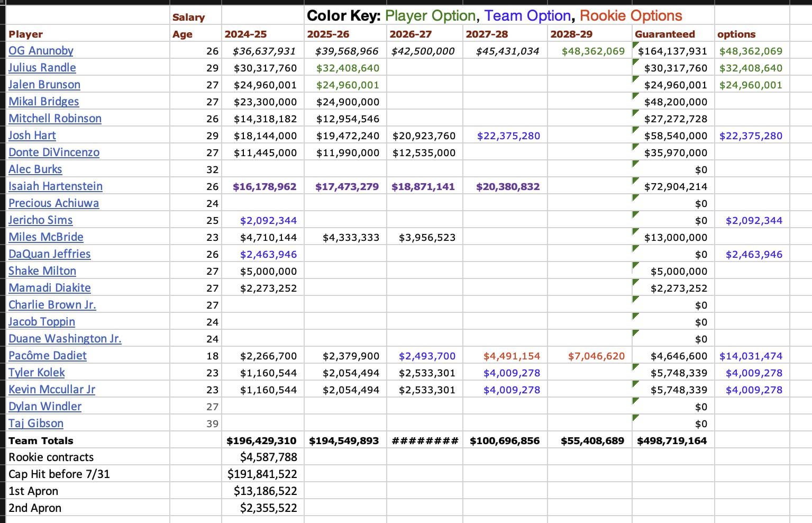Click the Isaiah Hartenstein hyperlink
The width and height of the screenshot is (812, 523).
[56, 186]
